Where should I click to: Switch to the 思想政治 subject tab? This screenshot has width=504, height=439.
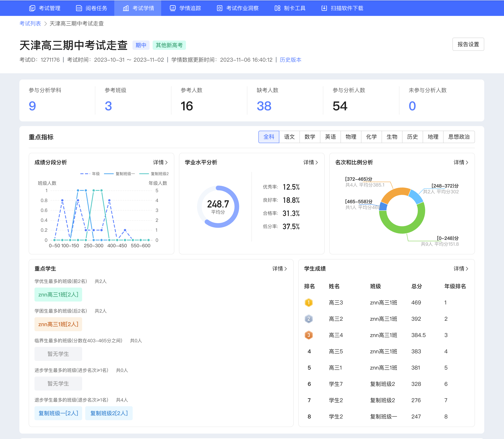point(459,137)
